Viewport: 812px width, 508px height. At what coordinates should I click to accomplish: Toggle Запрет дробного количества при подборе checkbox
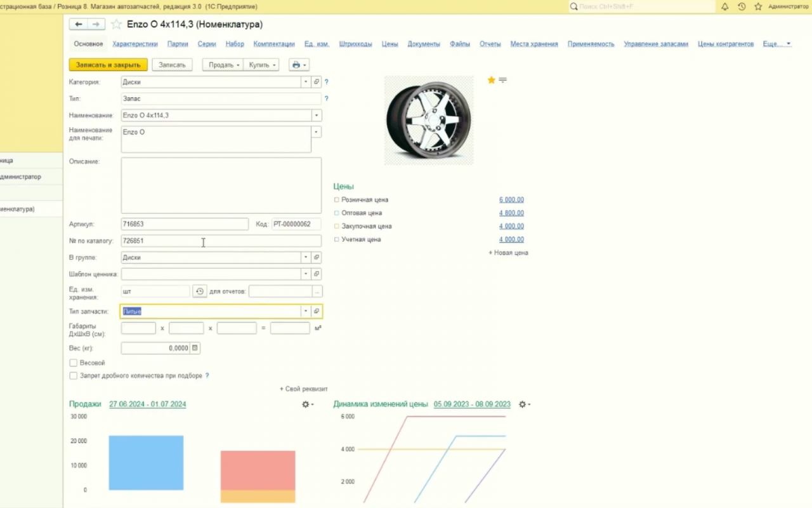(x=74, y=376)
